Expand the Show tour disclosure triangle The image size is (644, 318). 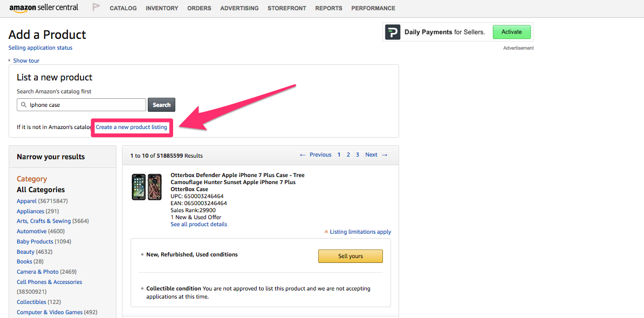tap(10, 60)
